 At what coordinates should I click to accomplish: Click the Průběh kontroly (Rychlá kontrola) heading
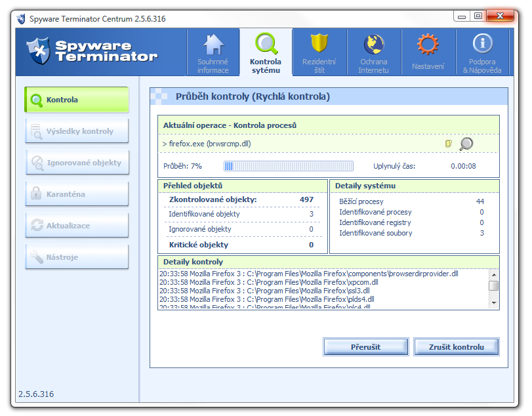pyautogui.click(x=253, y=96)
